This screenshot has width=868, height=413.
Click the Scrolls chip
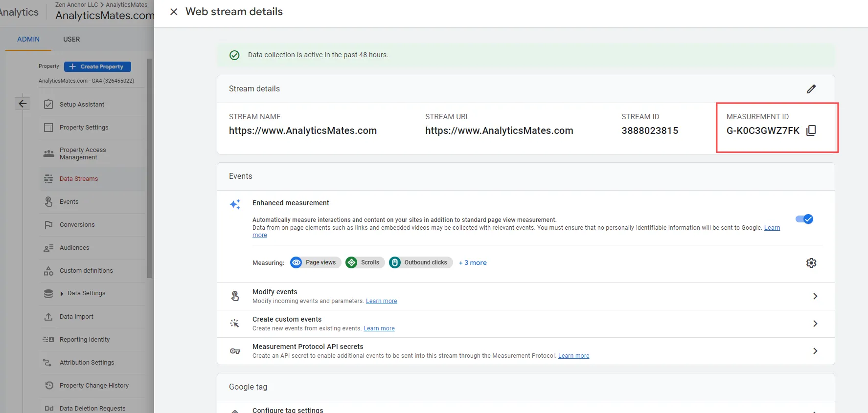click(x=365, y=262)
